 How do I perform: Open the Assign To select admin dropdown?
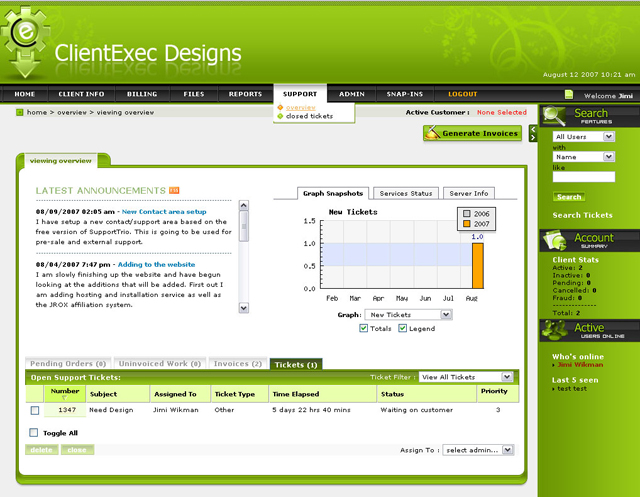pos(478,450)
